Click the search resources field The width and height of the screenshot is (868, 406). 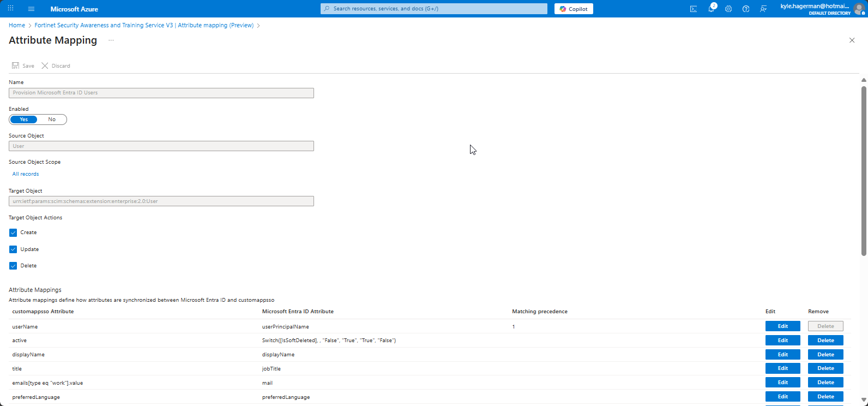point(434,9)
